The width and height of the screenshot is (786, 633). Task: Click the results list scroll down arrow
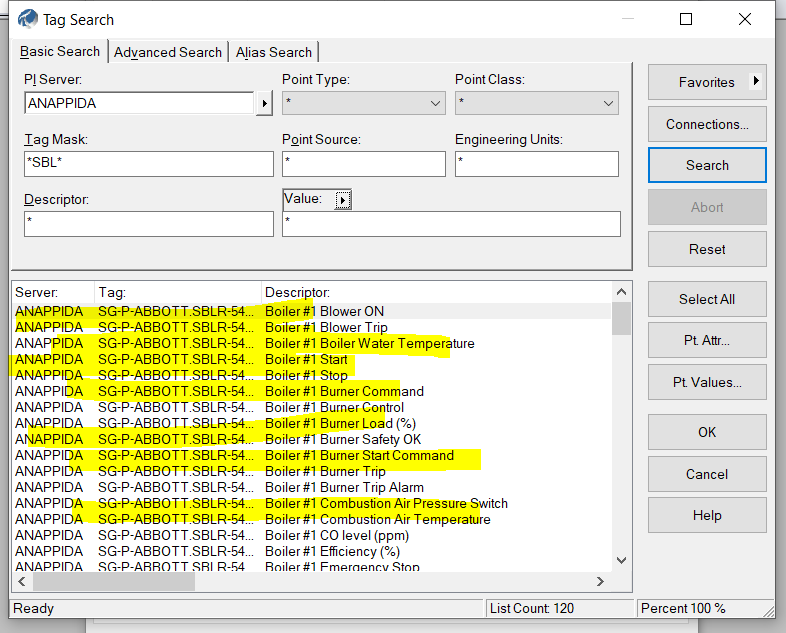point(621,560)
